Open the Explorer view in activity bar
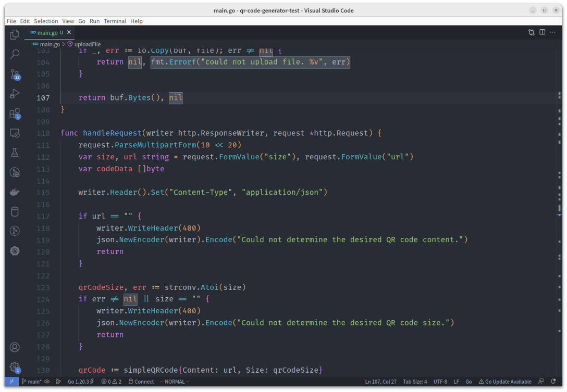567x392 pixels. pyautogui.click(x=15, y=34)
